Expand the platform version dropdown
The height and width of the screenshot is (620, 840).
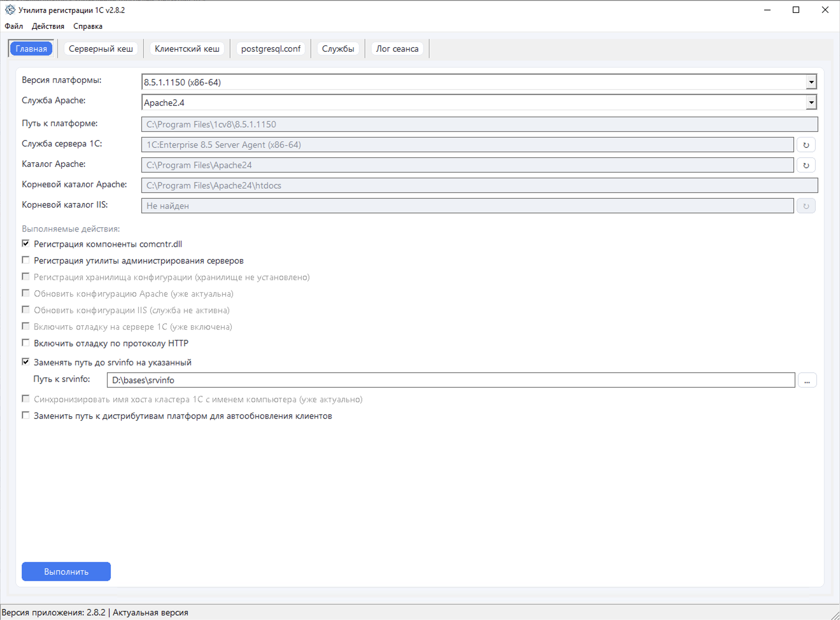coord(811,82)
